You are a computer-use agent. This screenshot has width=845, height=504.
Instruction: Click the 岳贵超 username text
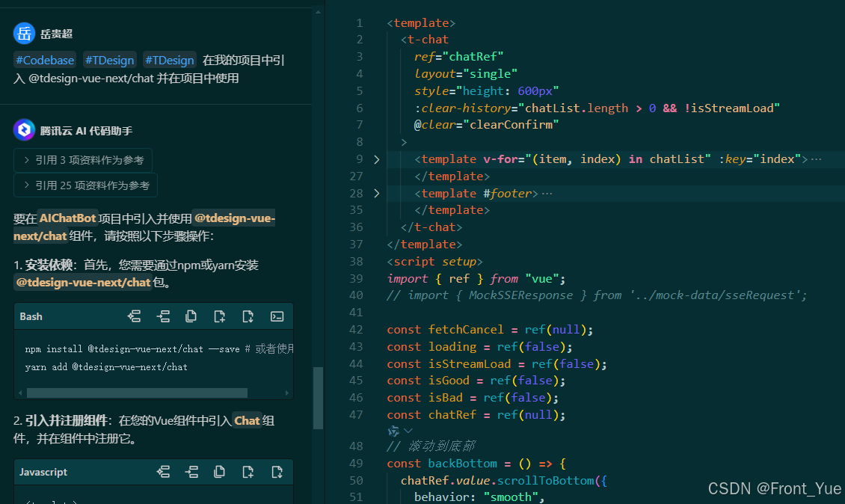pyautogui.click(x=57, y=34)
